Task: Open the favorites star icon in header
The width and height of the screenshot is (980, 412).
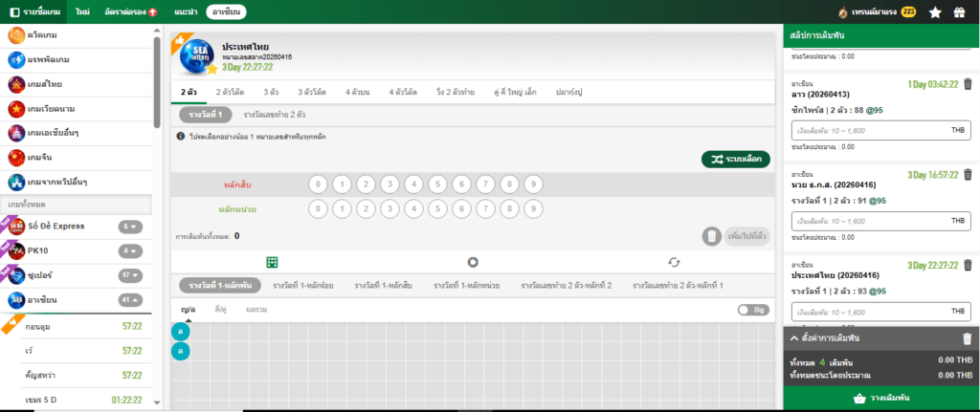Action: 935,11
